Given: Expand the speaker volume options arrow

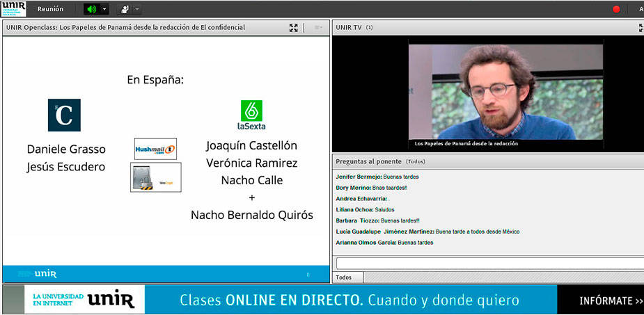Looking at the screenshot, I should [104, 9].
